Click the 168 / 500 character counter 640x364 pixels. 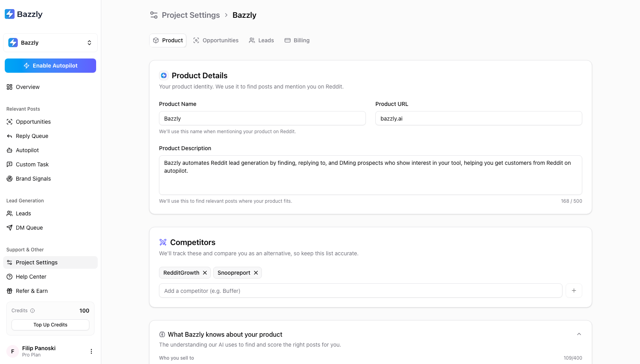click(572, 201)
